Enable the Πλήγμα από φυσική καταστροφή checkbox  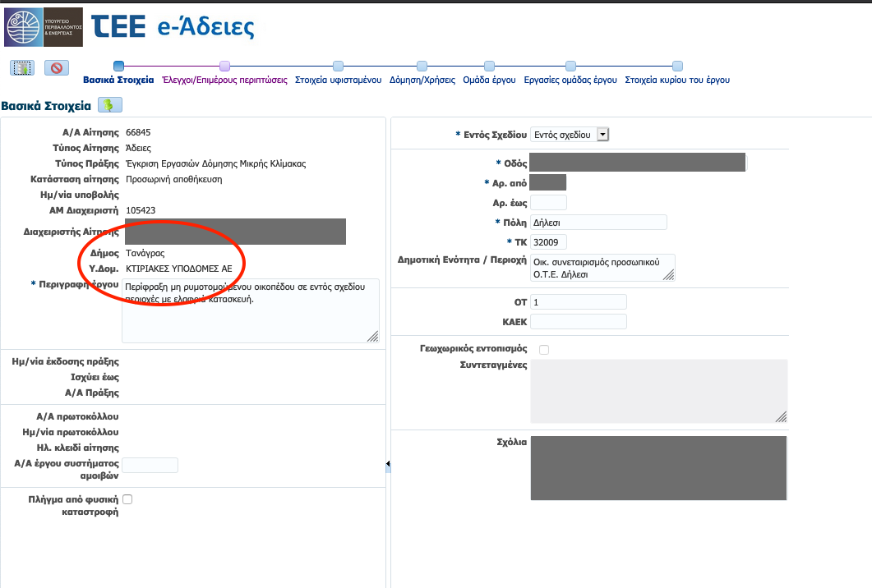(x=127, y=499)
